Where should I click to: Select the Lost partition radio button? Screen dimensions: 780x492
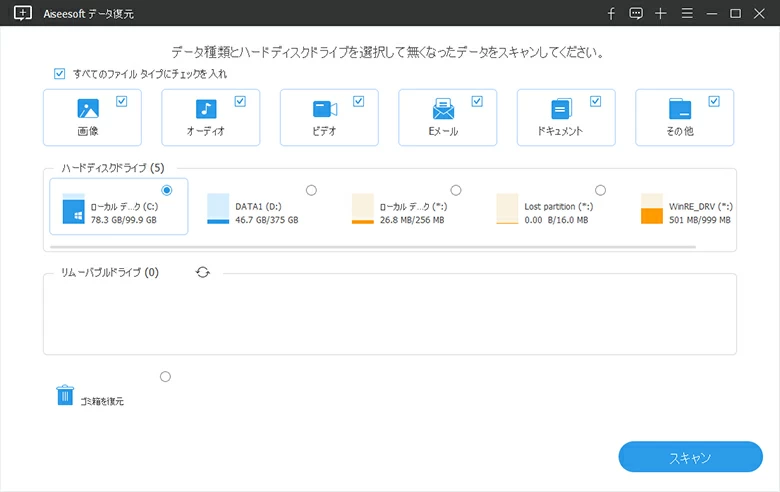pos(600,190)
